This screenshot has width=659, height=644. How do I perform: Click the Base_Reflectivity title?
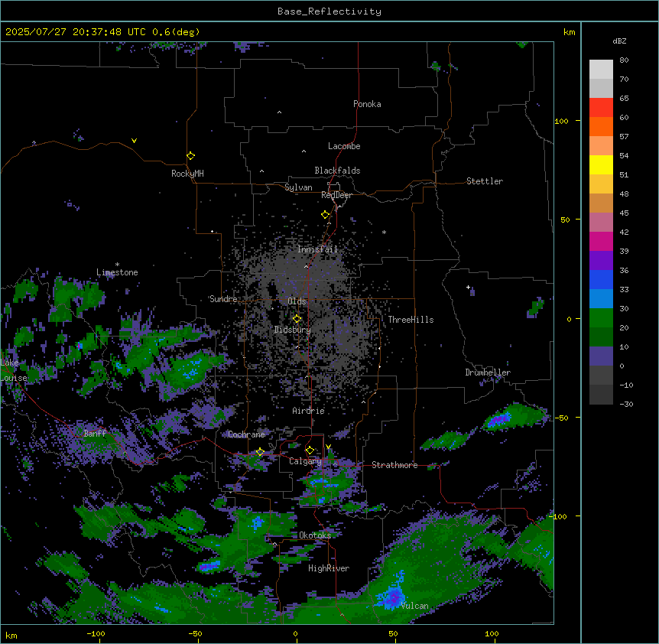coord(329,11)
